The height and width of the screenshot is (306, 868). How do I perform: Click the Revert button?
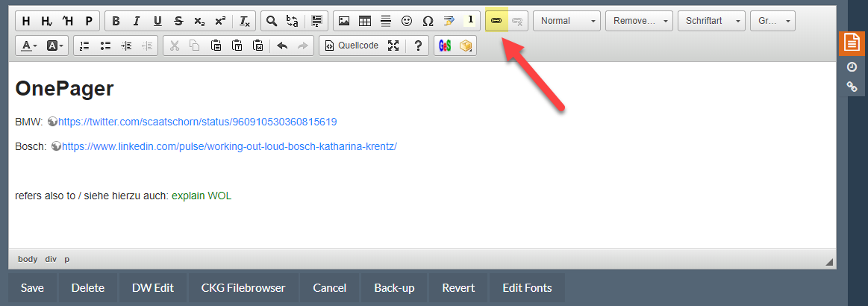458,288
